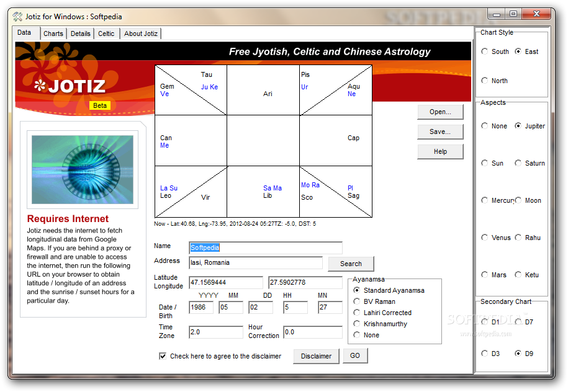Click the Requires Internet heading
Viewport: 568px width, 392px height.
click(x=68, y=218)
